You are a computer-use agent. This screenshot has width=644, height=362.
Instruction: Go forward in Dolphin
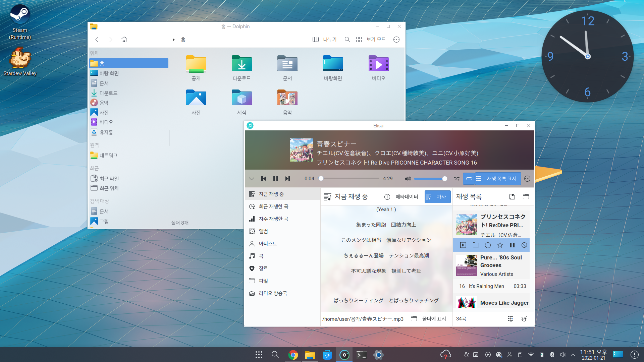[110, 40]
